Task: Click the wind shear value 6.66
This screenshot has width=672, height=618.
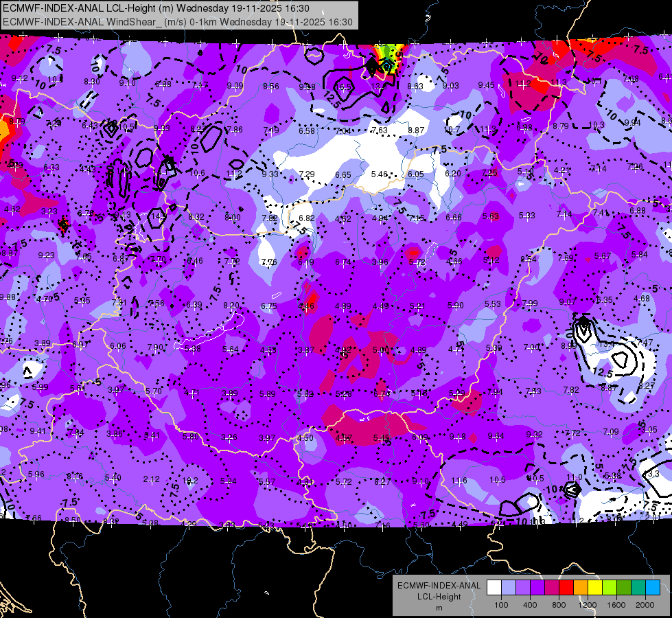Action: [x=454, y=218]
